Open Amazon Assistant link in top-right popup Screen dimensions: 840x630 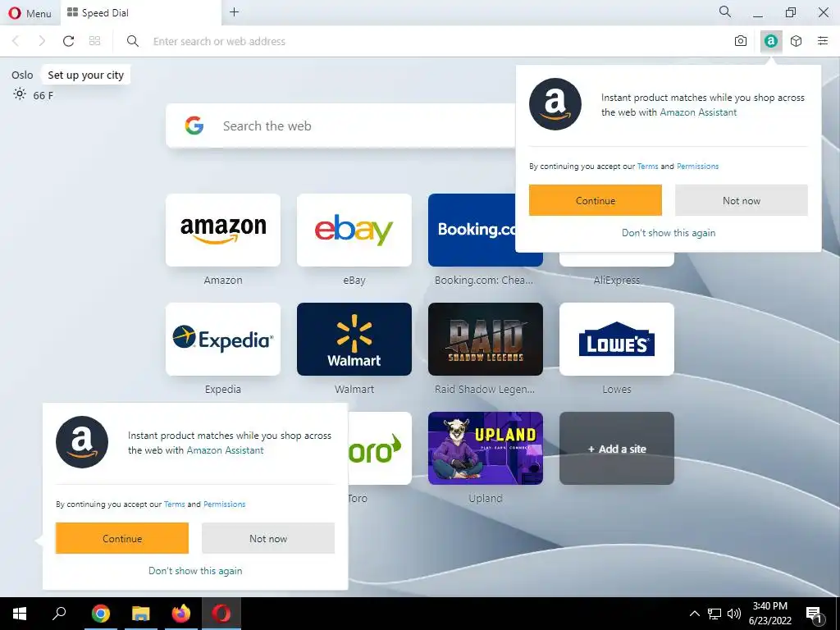tap(698, 112)
